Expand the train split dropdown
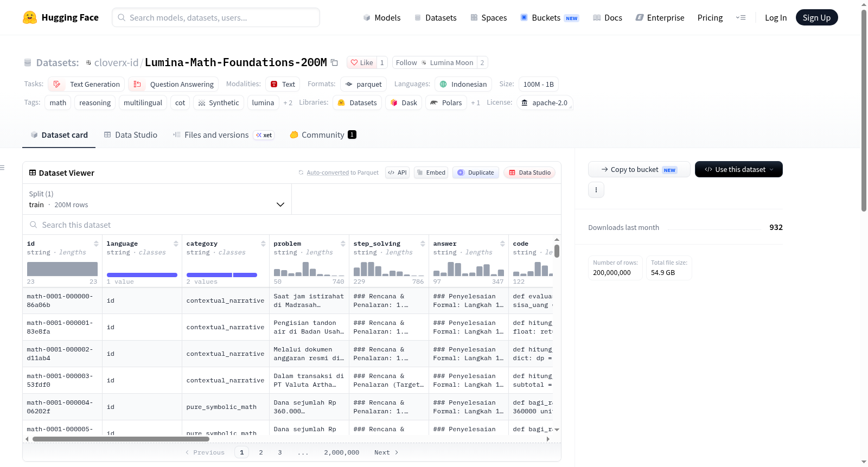 tap(157, 199)
